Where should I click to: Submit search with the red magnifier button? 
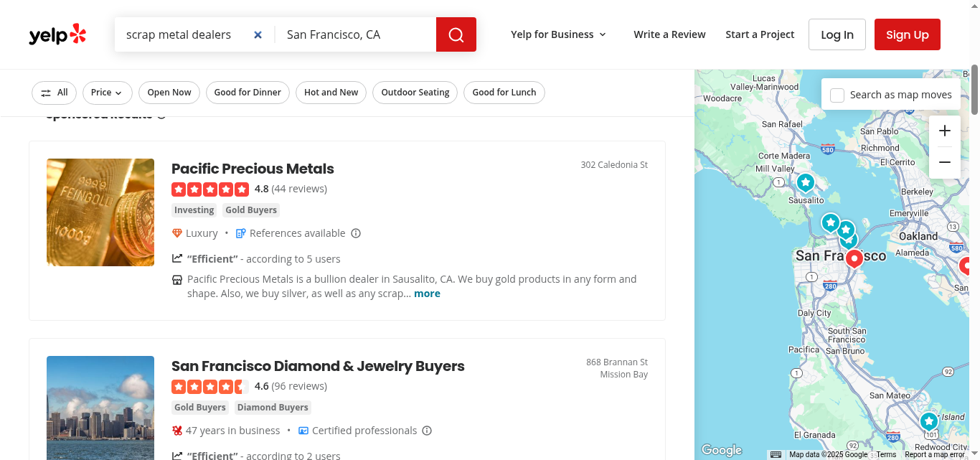point(456,34)
